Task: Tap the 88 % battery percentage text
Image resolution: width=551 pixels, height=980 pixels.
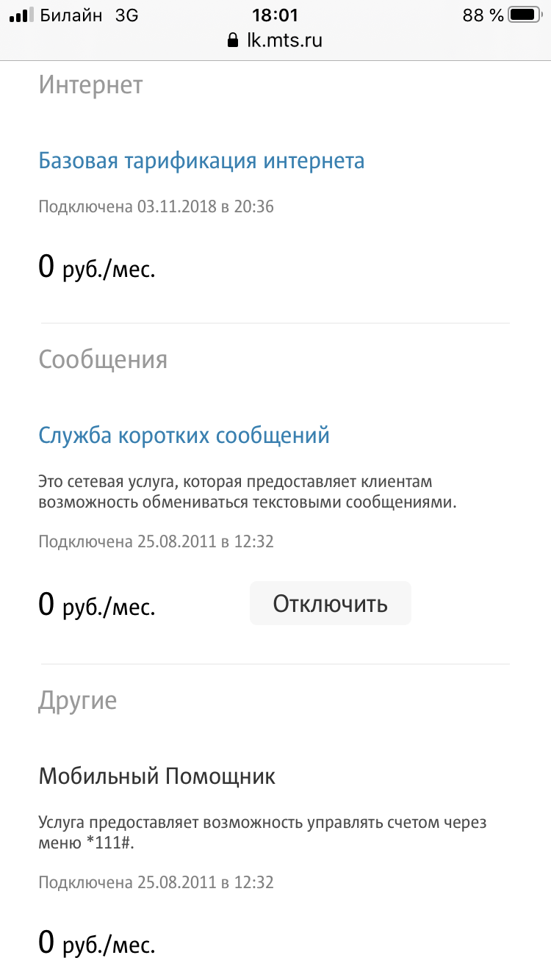Action: click(483, 15)
